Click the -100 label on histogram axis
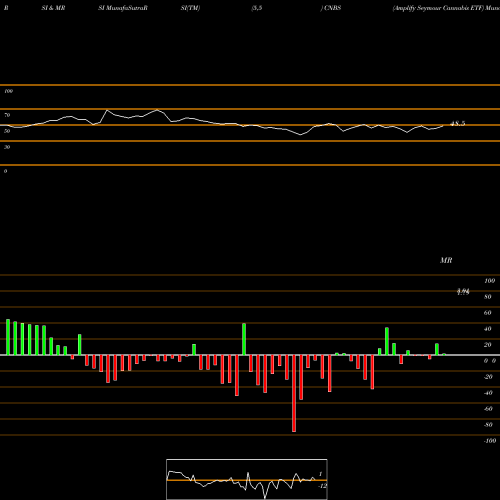 coord(490,441)
